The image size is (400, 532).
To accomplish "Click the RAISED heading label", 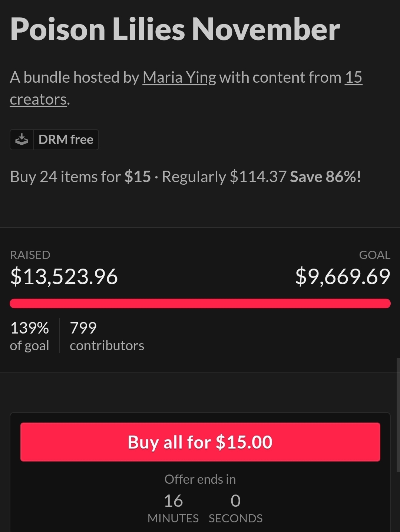I will (x=30, y=255).
